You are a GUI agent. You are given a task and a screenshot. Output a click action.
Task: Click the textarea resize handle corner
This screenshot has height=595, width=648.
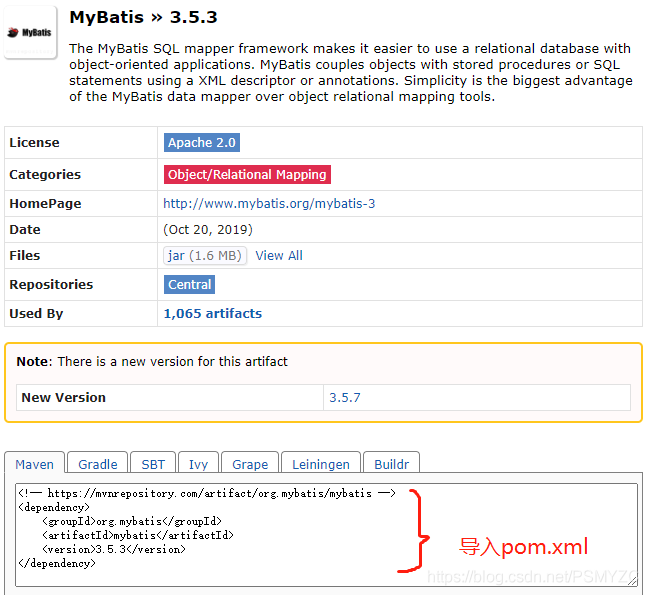[632, 581]
